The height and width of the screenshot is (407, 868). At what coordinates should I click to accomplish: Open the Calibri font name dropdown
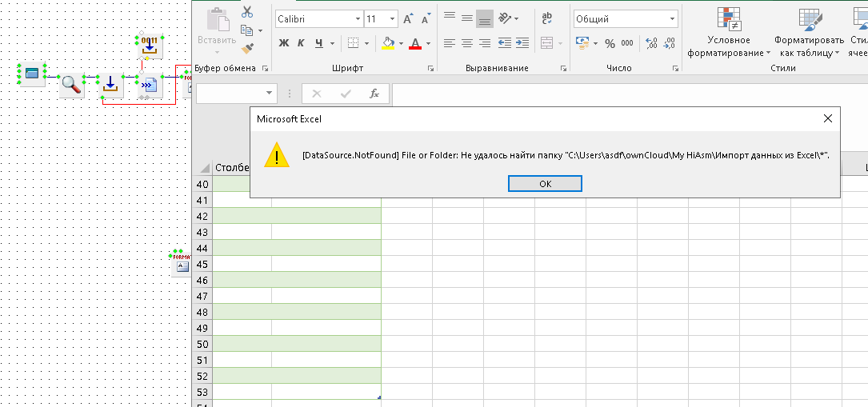pyautogui.click(x=358, y=18)
